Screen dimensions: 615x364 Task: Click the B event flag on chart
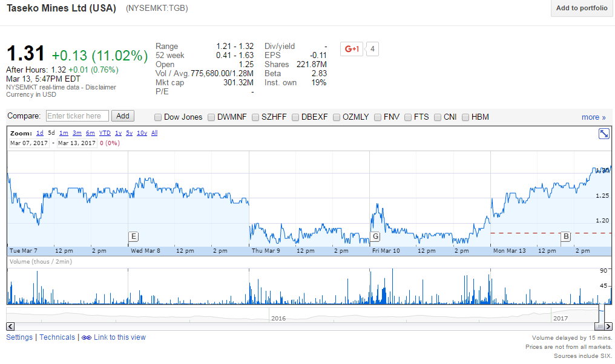[566, 236]
